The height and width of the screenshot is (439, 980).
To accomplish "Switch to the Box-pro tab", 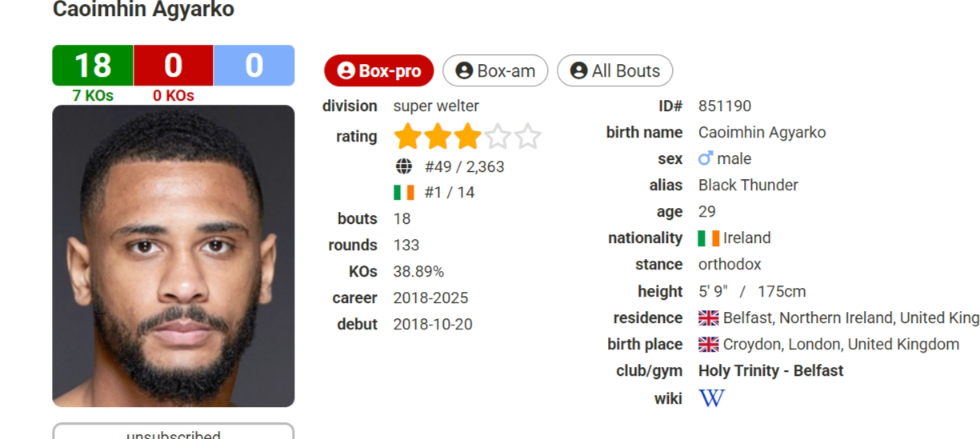I will [379, 70].
